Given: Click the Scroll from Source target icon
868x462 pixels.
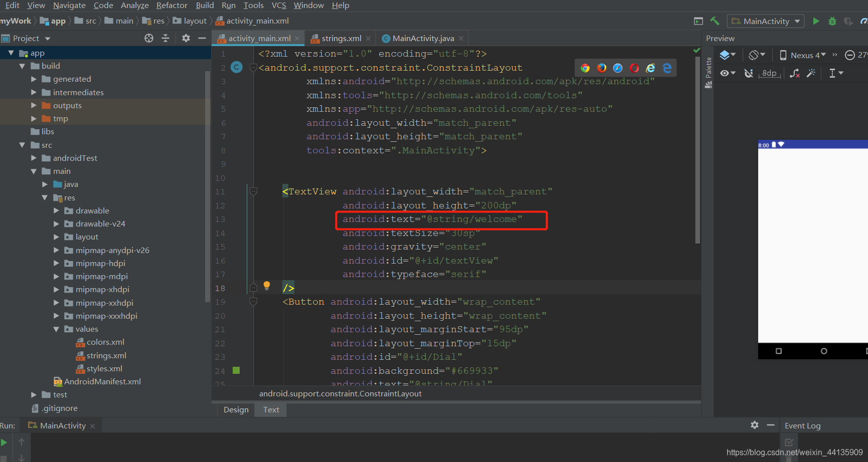Looking at the screenshot, I should [149, 38].
